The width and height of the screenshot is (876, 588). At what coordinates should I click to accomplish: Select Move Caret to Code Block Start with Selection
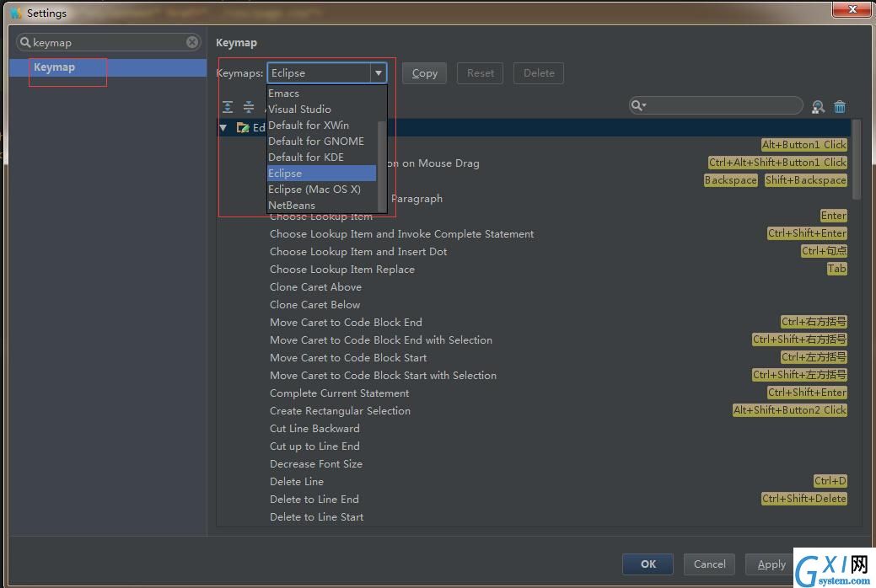coord(384,376)
